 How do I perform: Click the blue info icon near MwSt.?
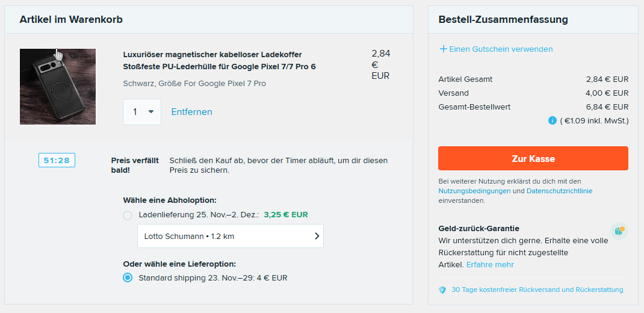point(552,120)
